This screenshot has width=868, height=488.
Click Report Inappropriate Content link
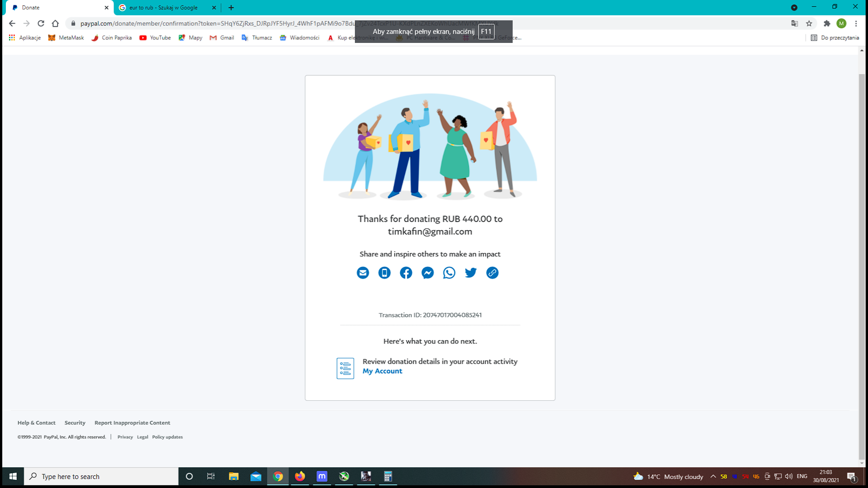click(x=132, y=423)
